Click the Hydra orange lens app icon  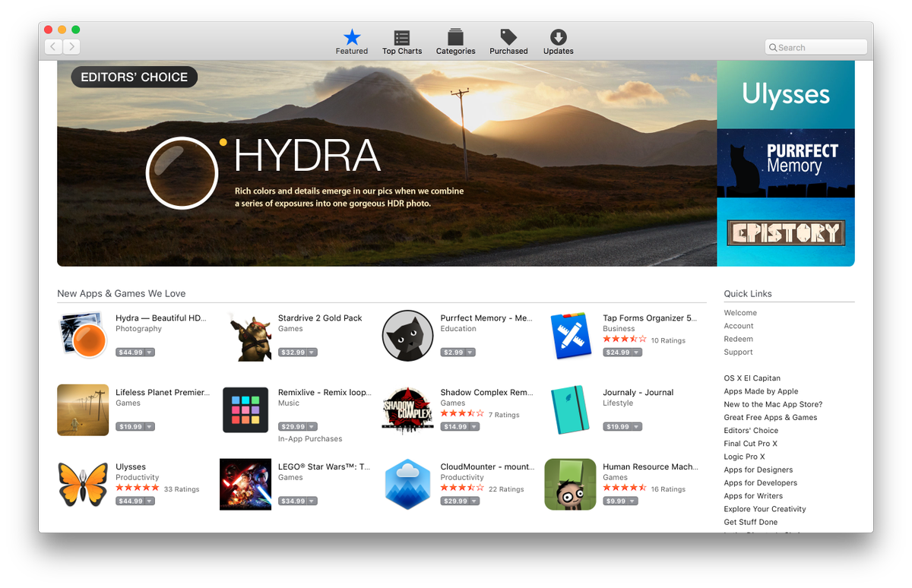click(83, 335)
